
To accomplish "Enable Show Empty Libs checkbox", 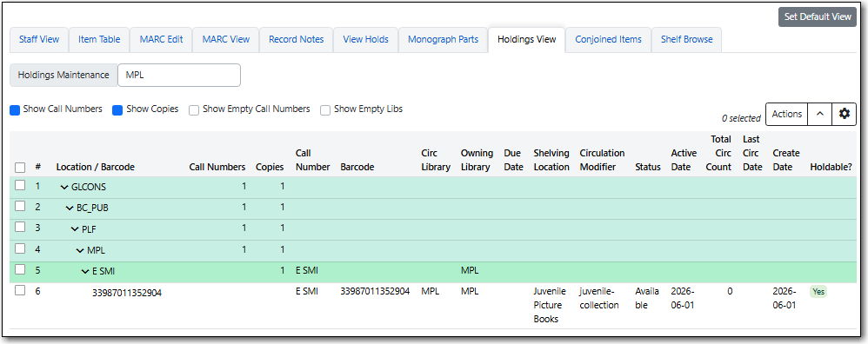I will tap(325, 110).
